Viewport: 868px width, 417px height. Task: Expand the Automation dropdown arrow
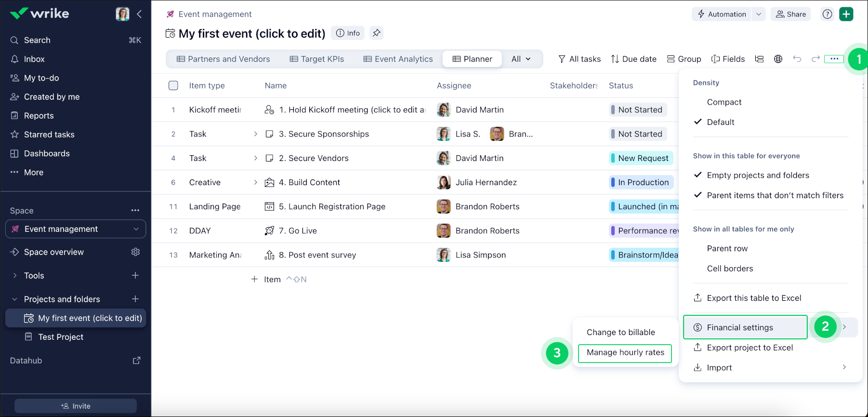point(759,14)
